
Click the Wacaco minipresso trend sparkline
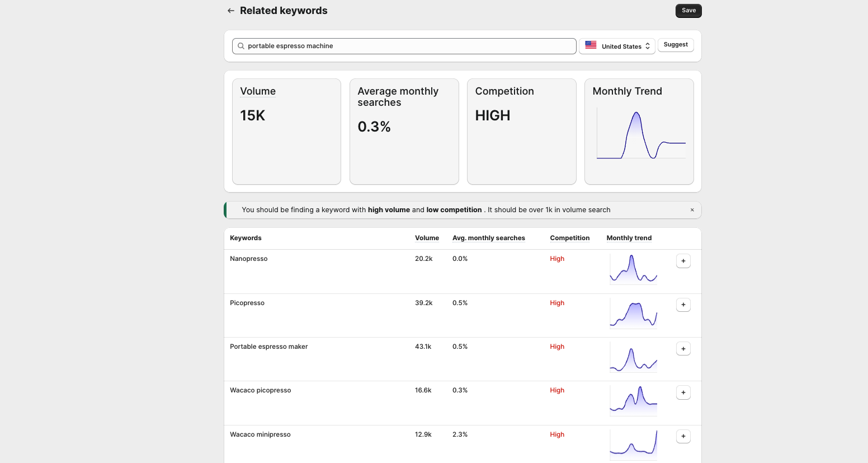633,445
